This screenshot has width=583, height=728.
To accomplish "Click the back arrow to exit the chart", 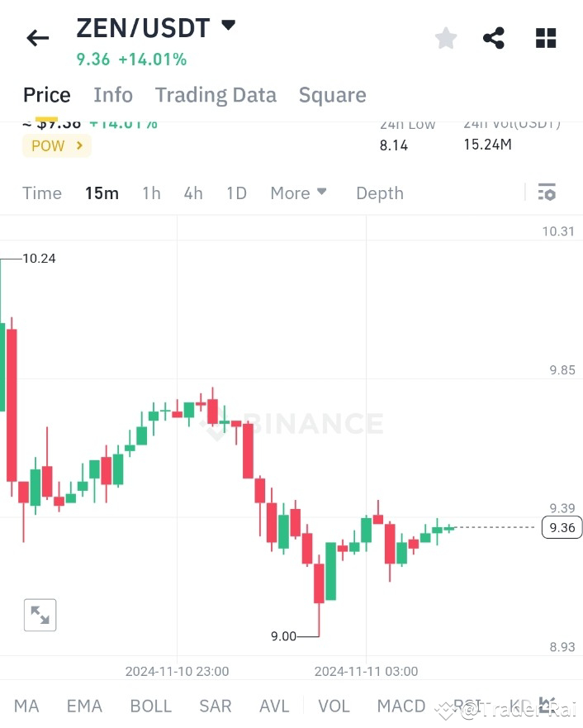I will [x=36, y=37].
